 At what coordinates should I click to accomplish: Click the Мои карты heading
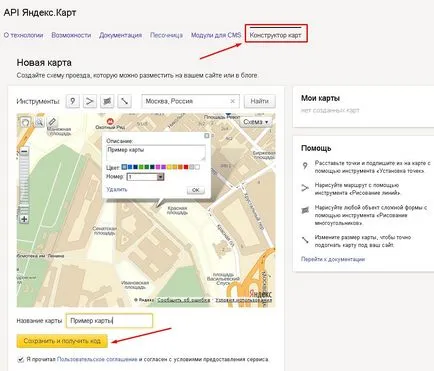tap(320, 98)
